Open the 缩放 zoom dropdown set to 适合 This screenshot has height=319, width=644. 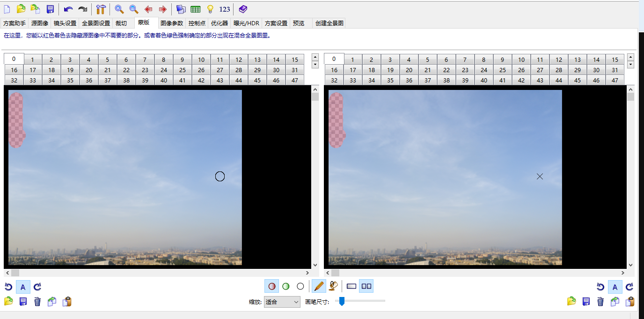(282, 302)
